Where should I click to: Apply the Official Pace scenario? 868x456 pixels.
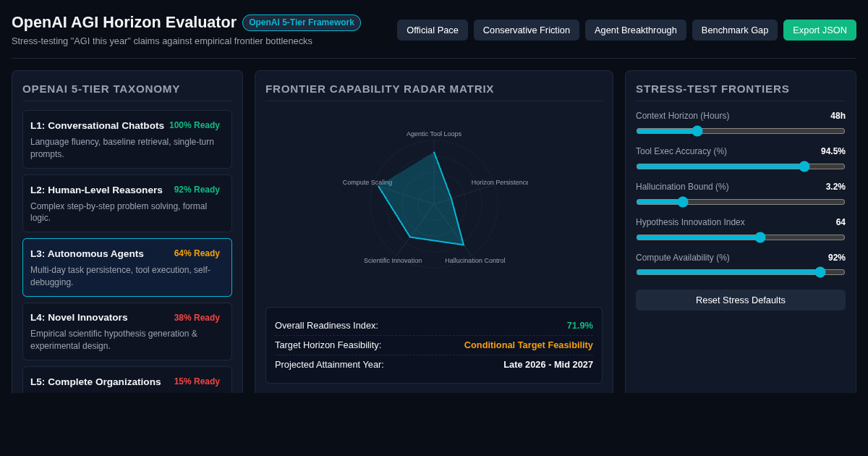pyautogui.click(x=433, y=30)
